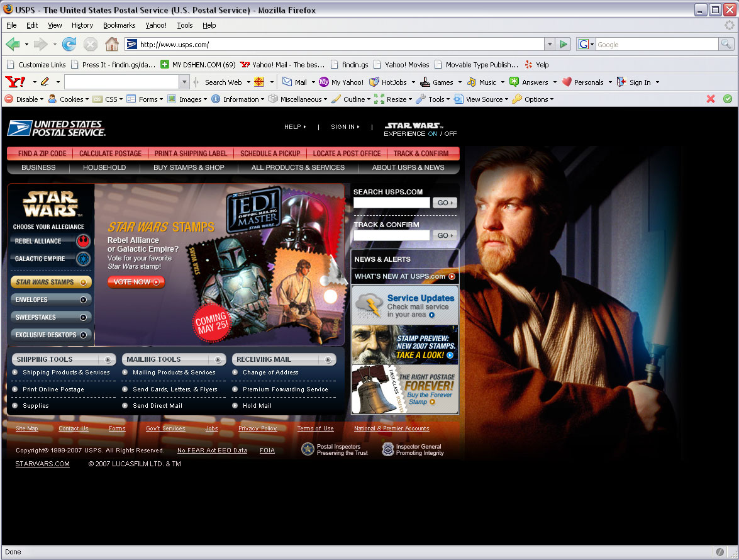This screenshot has height=560, width=739.
Task: Open Yahoo Answers icon
Action: pyautogui.click(x=514, y=82)
